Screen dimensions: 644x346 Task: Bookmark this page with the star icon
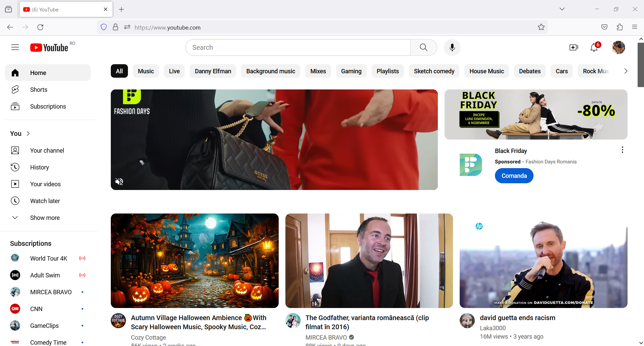[541, 27]
